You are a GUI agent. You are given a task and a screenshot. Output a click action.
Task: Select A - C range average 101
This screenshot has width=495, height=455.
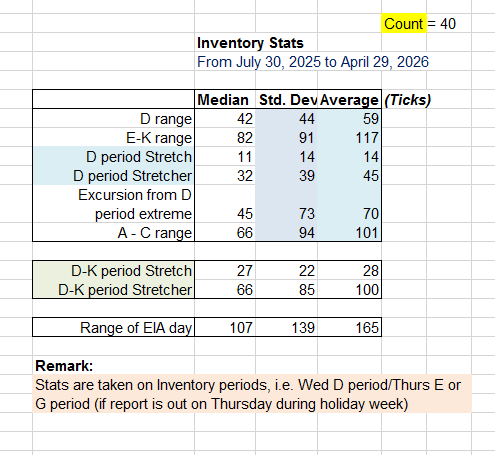click(349, 232)
